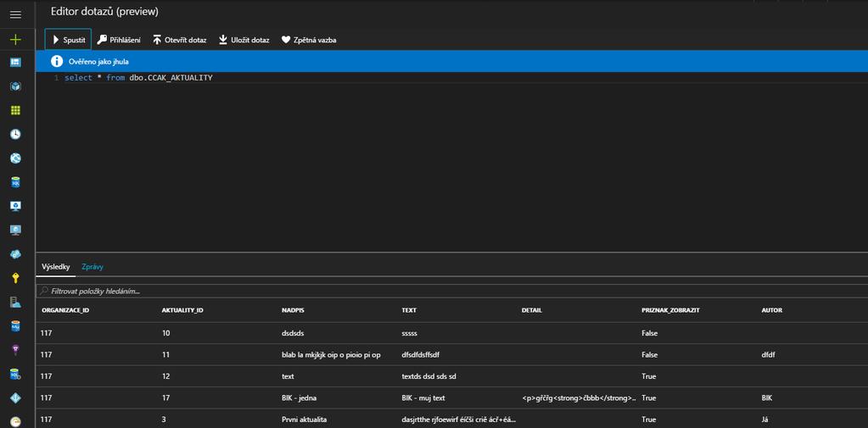
Task: Select the 'BIK - muj text' cell
Action: (x=423, y=397)
